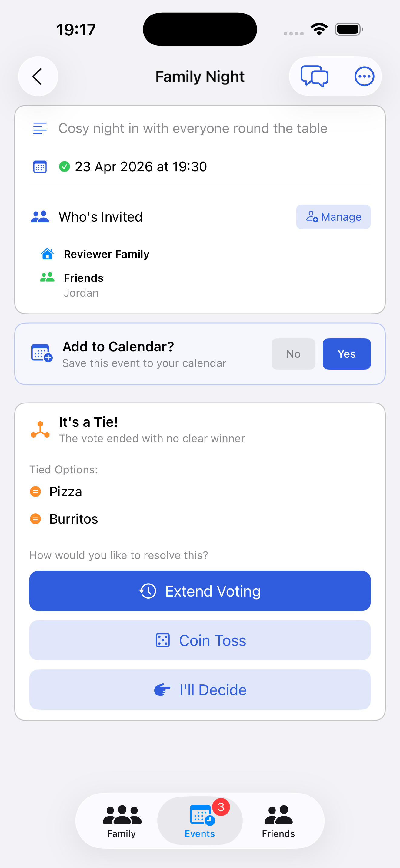
Task: Open the more options ellipsis menu
Action: tap(364, 77)
